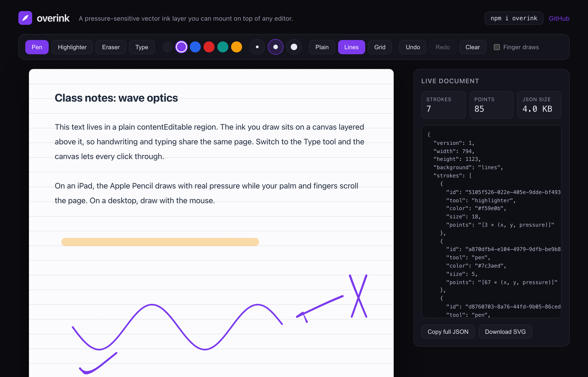Pick the purple ink color swatch

pos(181,47)
